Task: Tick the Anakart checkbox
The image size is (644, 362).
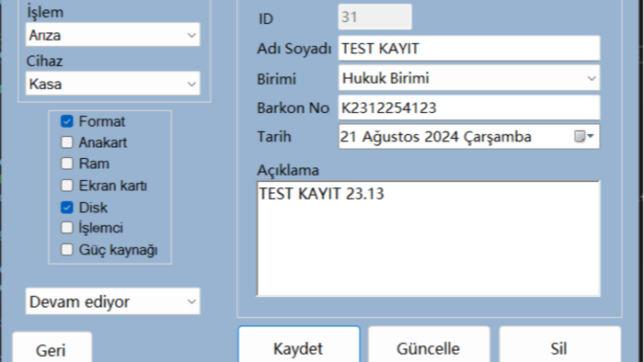Action: pos(67,142)
